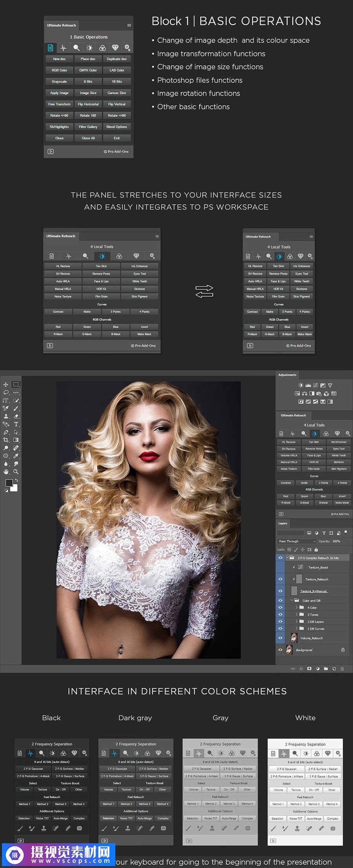
Task: Switch to the Adjustments panel tab
Action: 287,375
